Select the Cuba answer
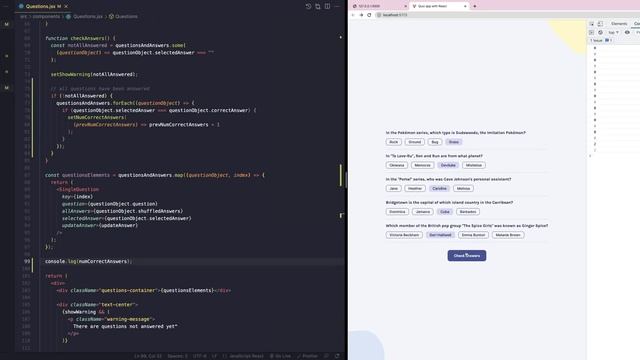Screen dimensions: 640x360 coord(444,212)
